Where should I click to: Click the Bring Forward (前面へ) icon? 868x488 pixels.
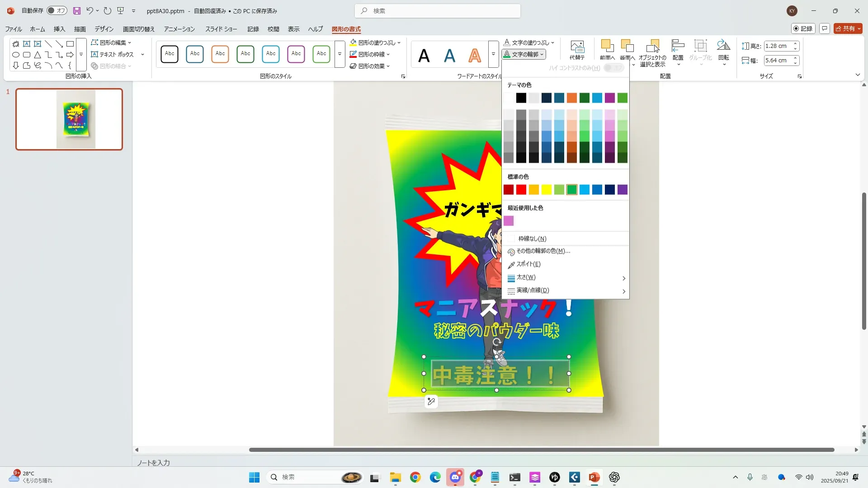(607, 47)
